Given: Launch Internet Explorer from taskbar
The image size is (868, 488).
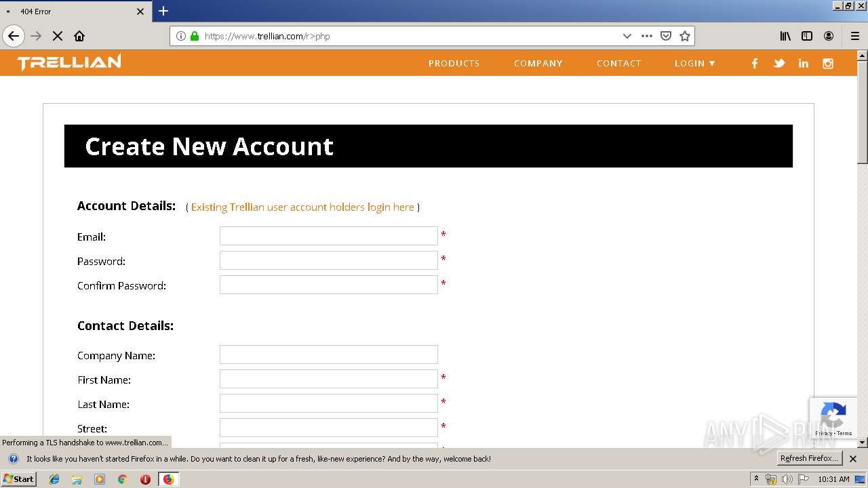Looking at the screenshot, I should (x=54, y=479).
